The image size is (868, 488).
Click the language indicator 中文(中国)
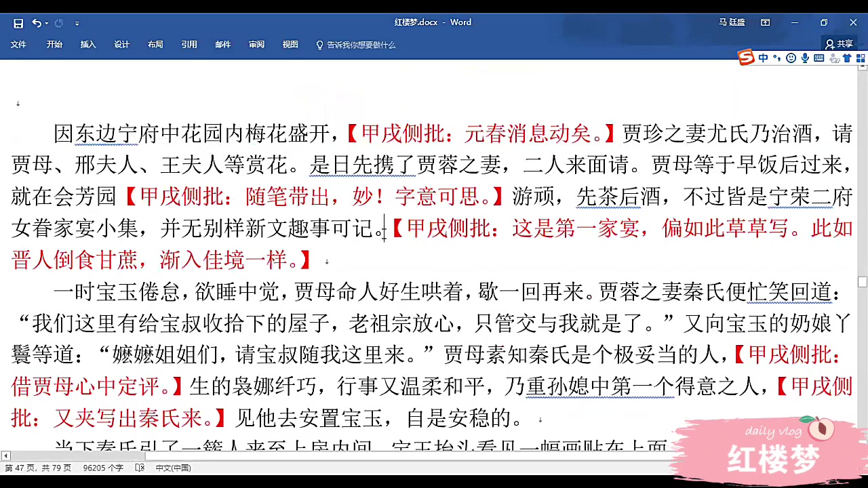(x=174, y=468)
